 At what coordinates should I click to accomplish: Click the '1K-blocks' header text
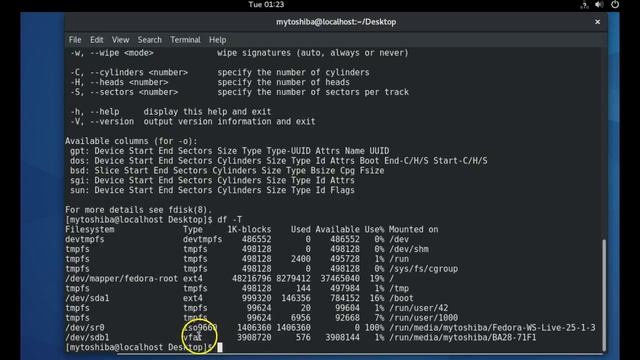point(249,230)
